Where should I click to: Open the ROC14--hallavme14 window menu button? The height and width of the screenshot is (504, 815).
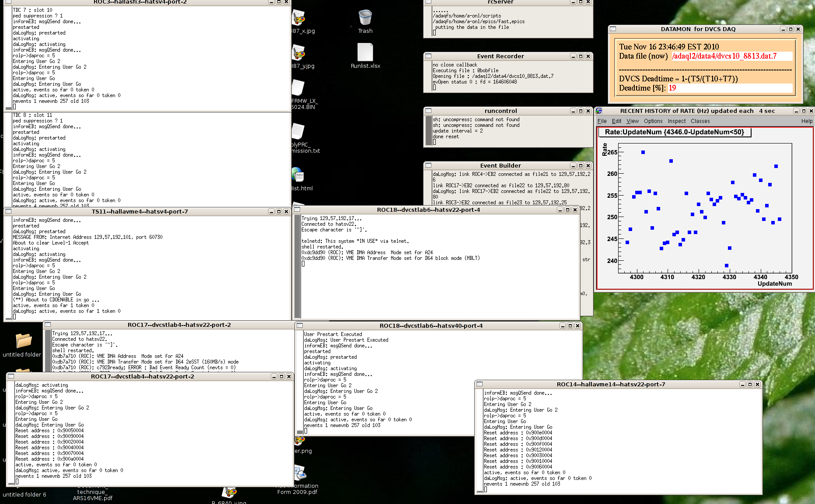(479, 384)
